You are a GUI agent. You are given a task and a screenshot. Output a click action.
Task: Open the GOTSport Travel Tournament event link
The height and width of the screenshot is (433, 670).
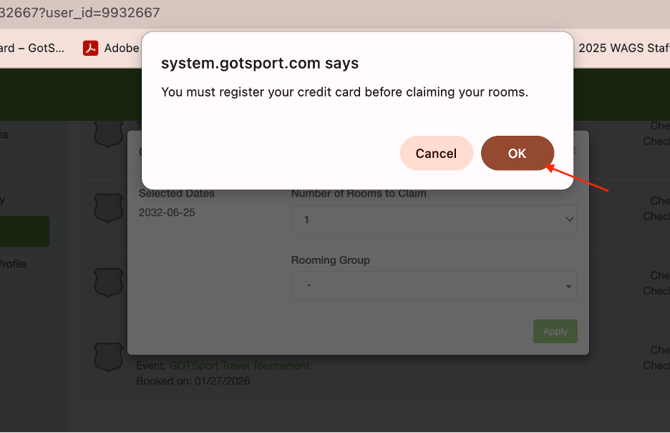coord(239,366)
